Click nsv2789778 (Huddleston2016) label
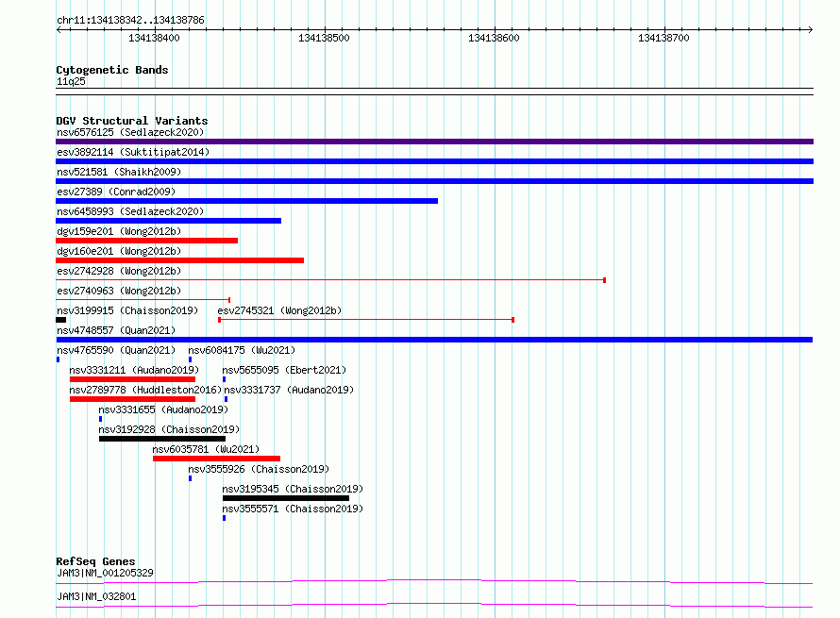 [145, 390]
